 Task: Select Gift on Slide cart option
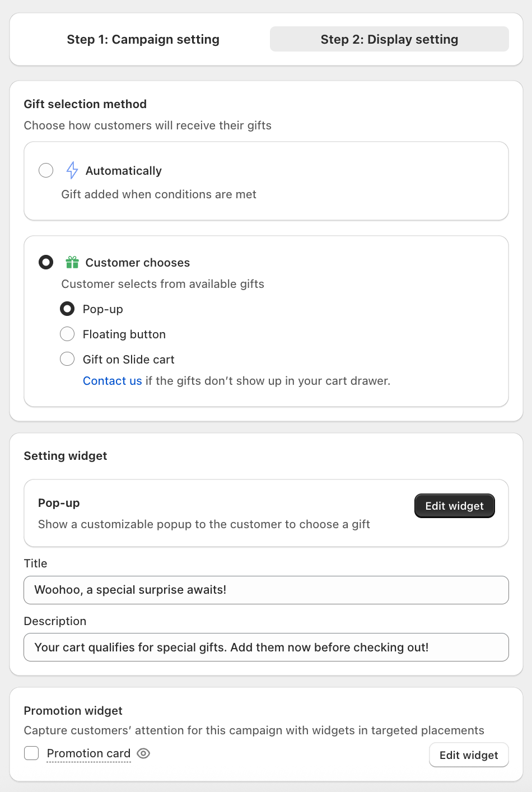pos(67,359)
